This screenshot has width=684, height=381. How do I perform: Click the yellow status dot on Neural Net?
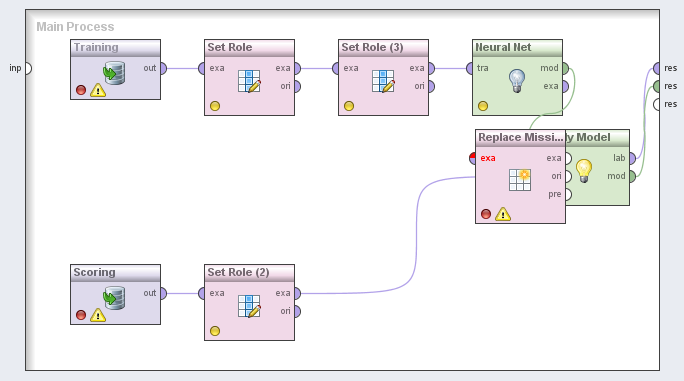pyautogui.click(x=482, y=106)
